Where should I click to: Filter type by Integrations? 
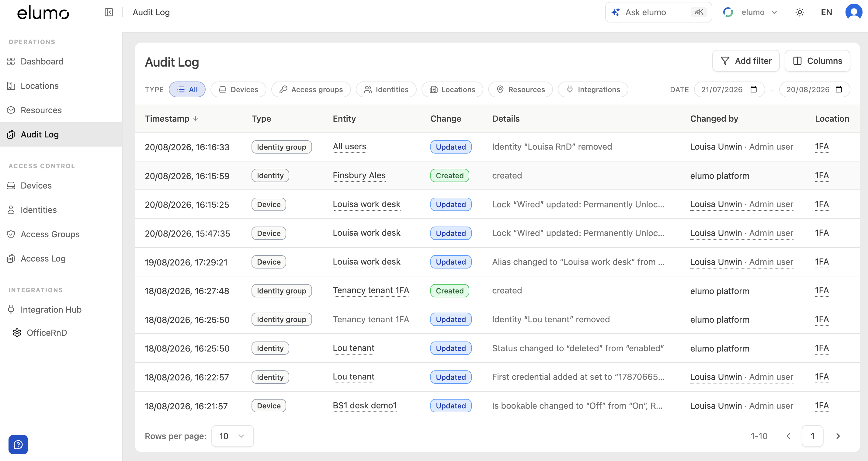(593, 89)
